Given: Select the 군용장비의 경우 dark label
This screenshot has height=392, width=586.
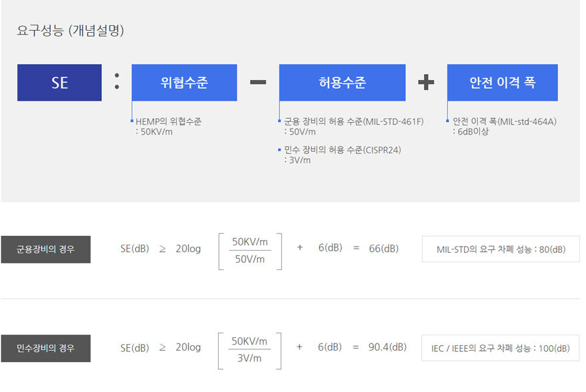Looking at the screenshot, I should point(45,249).
